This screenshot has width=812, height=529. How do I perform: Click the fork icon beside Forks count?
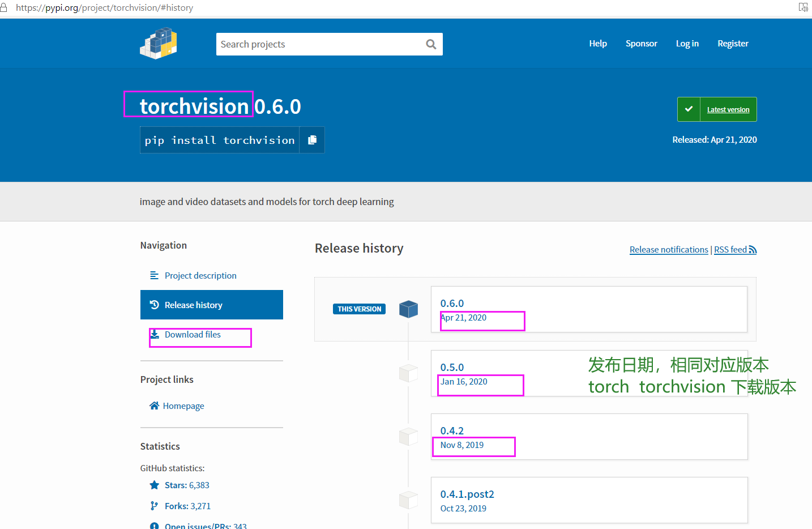154,505
